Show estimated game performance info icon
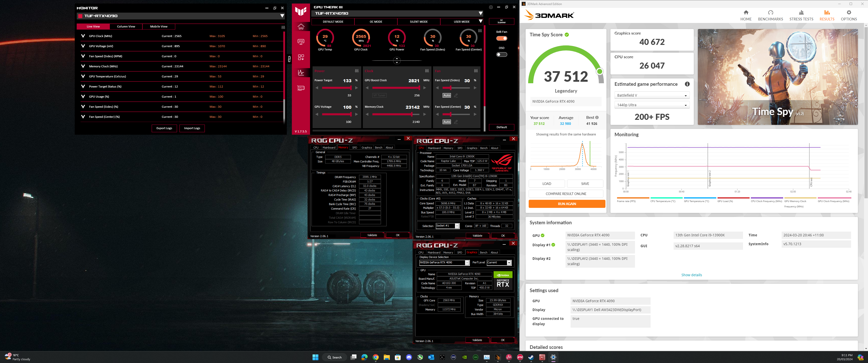Viewport: 868px width, 363px height. [x=687, y=84]
